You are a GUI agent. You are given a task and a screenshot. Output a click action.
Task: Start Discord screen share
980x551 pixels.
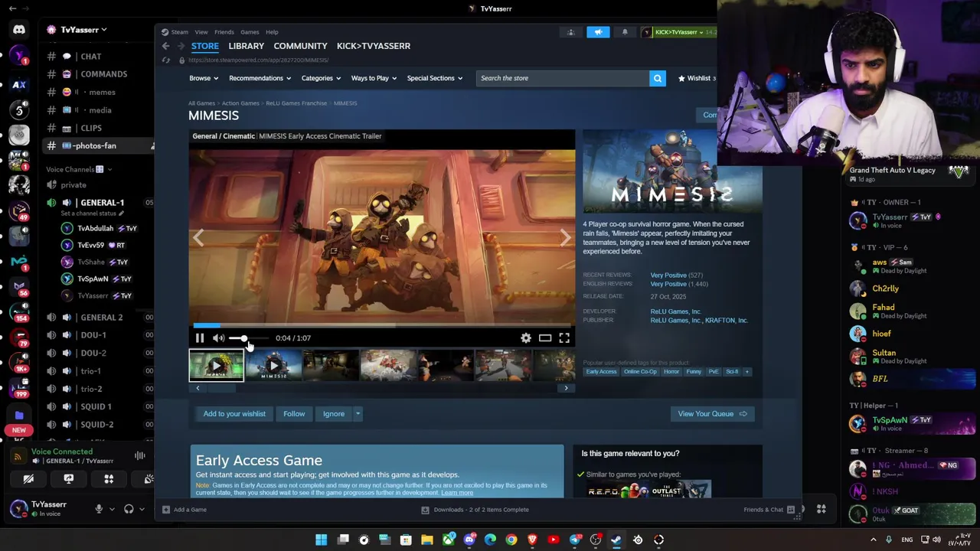click(x=68, y=479)
